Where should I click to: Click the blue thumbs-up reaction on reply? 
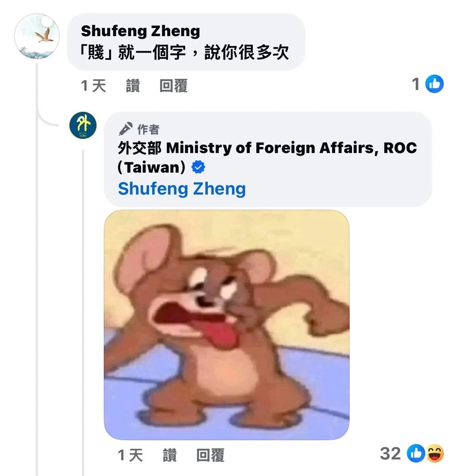coord(416,453)
